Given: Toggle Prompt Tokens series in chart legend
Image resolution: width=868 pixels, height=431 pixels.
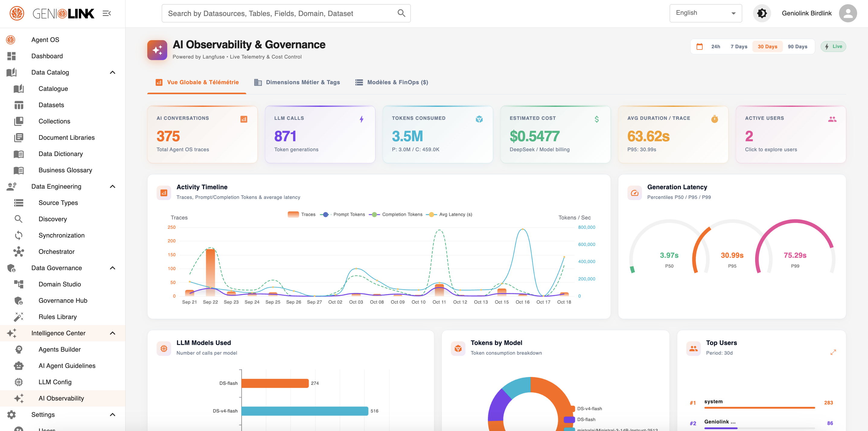Looking at the screenshot, I should point(342,214).
